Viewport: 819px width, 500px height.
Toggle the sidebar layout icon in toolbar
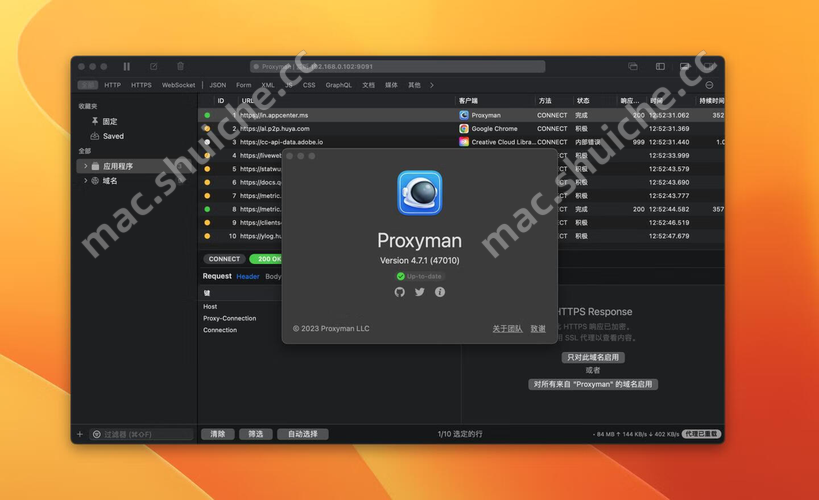point(660,66)
